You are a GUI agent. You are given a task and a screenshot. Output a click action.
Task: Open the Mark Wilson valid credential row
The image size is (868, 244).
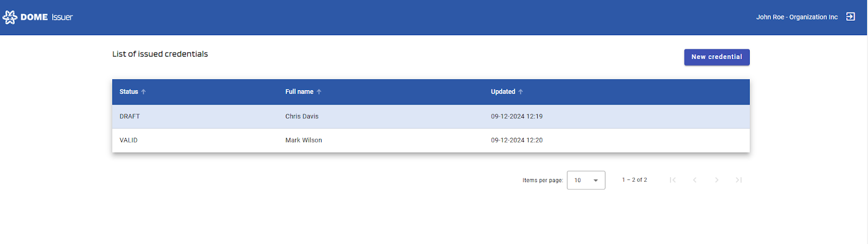(303, 140)
